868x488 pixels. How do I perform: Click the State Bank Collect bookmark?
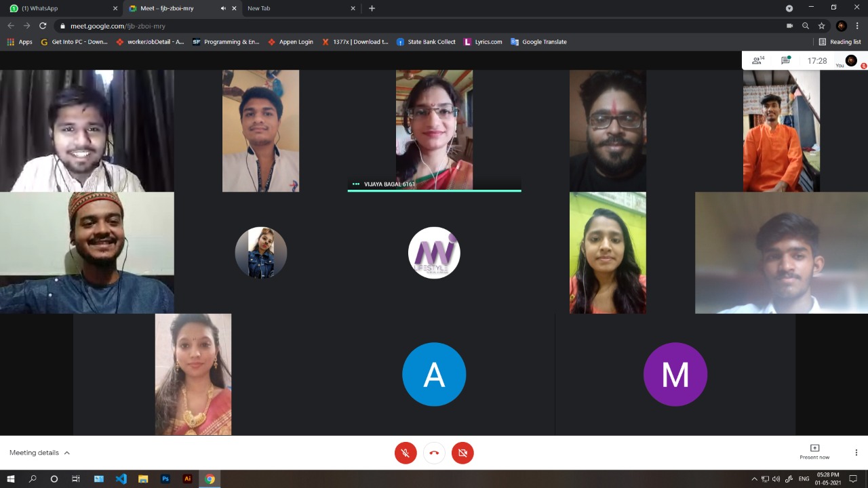click(x=426, y=42)
